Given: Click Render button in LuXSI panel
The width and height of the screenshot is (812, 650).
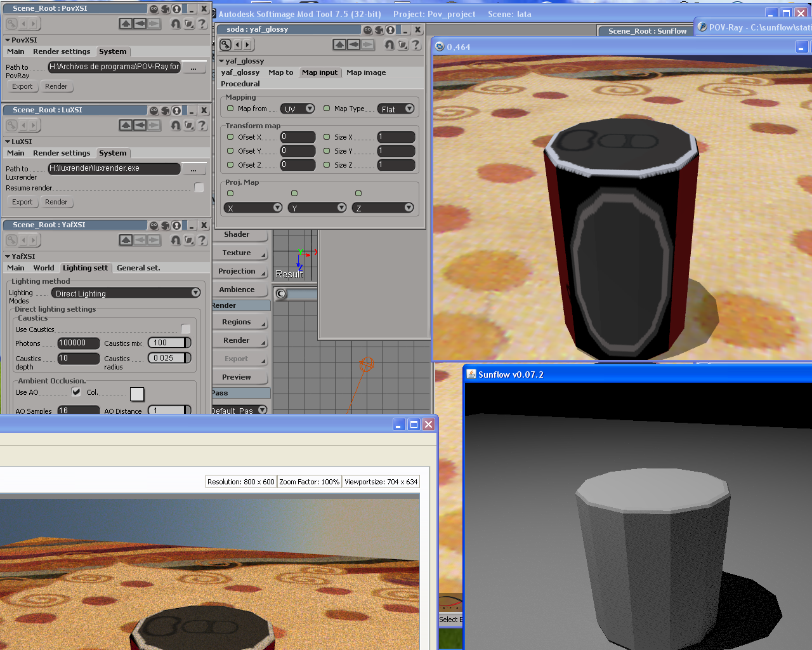Looking at the screenshot, I should click(x=56, y=202).
